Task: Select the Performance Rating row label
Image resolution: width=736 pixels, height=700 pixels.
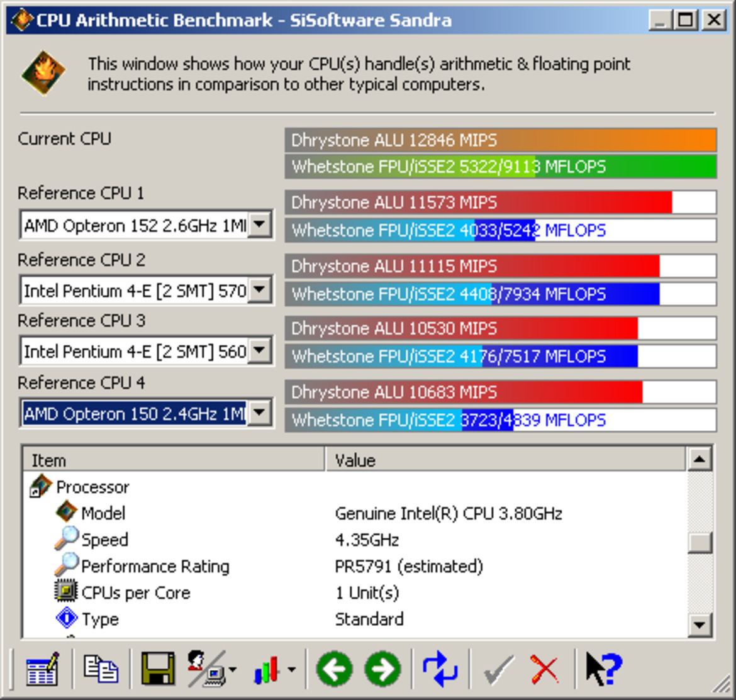Action: point(155,566)
